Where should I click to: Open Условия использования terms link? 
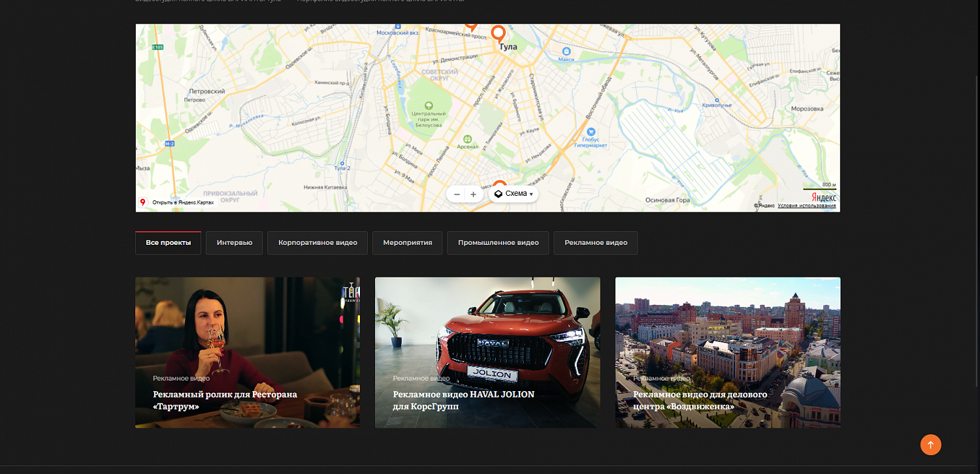coord(806,206)
